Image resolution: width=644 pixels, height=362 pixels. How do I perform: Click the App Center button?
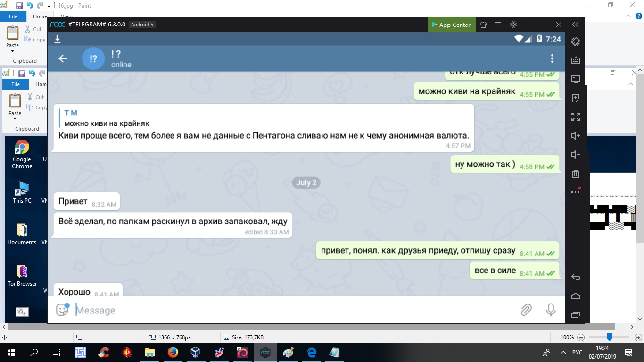[451, 25]
